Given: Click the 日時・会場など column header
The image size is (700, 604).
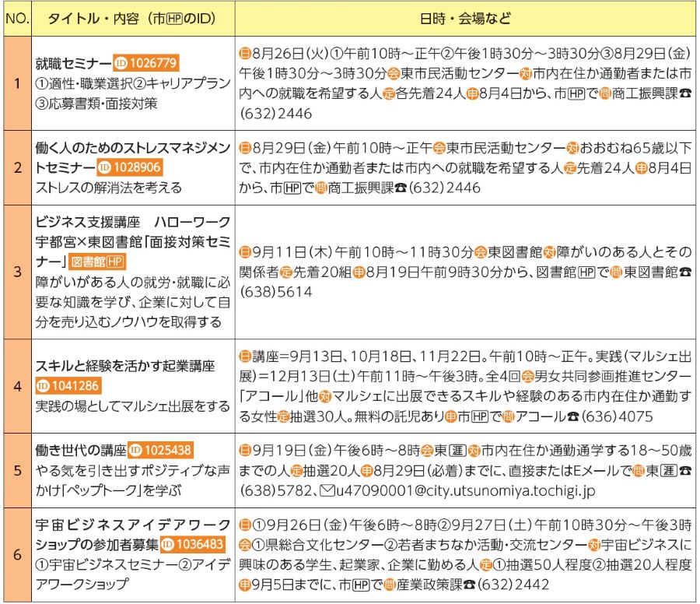Looking at the screenshot, I should pos(465,19).
